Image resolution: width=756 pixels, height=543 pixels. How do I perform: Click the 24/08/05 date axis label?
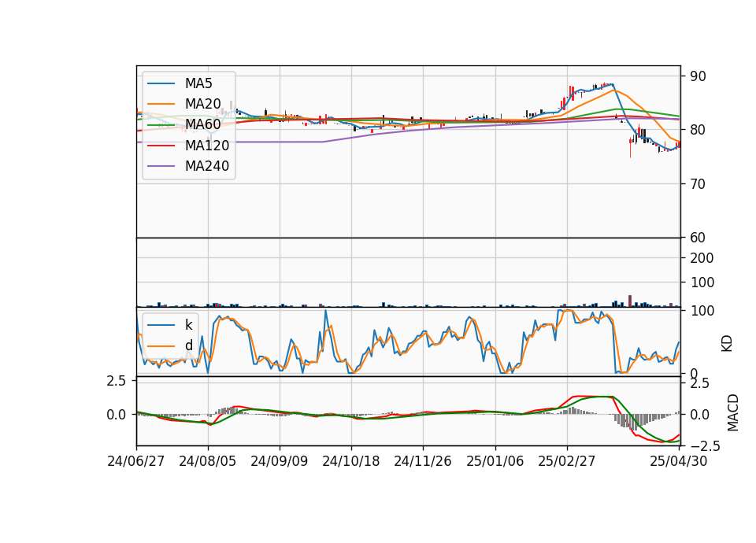tap(208, 461)
